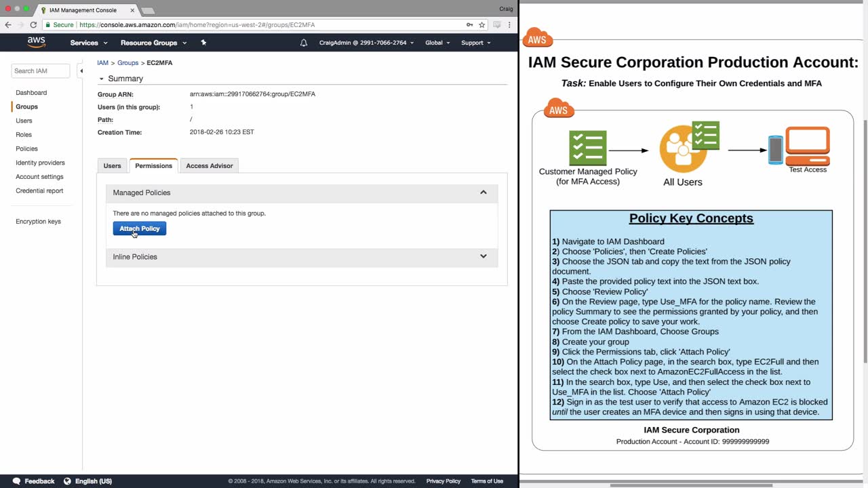Open Encryption keys in the sidebar

tap(38, 222)
